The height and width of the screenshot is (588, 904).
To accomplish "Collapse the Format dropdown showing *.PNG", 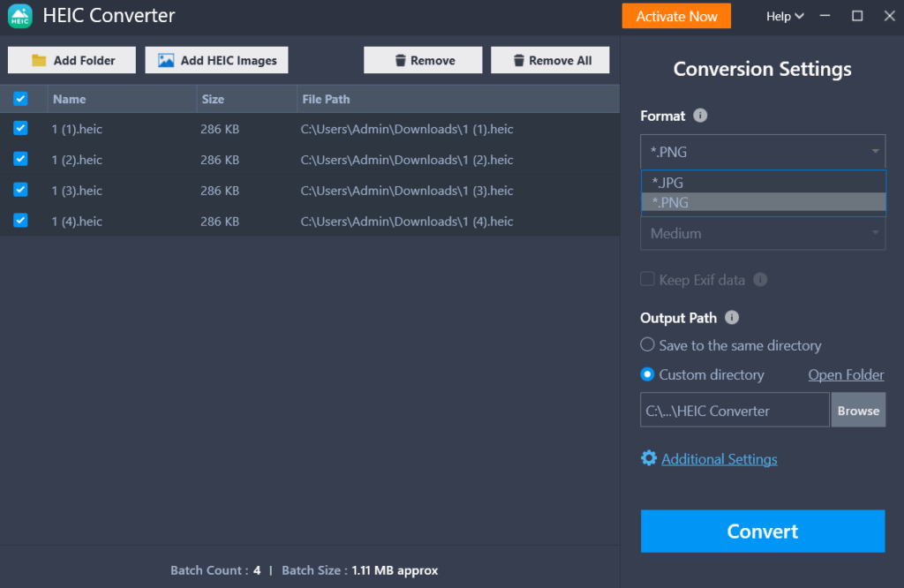I will [762, 152].
